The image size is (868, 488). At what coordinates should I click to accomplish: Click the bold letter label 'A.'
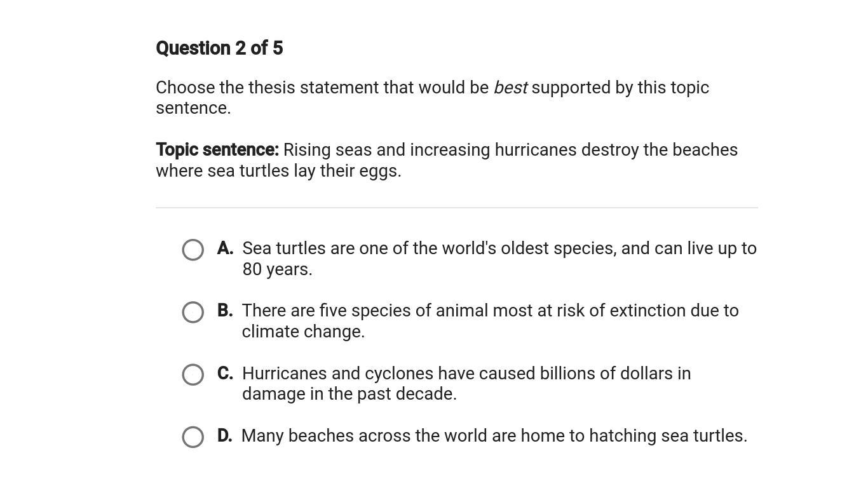226,248
